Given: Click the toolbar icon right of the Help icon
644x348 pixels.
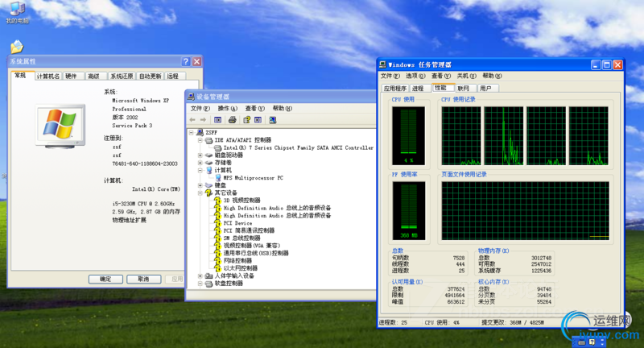Looking at the screenshot, I should coord(258,119).
